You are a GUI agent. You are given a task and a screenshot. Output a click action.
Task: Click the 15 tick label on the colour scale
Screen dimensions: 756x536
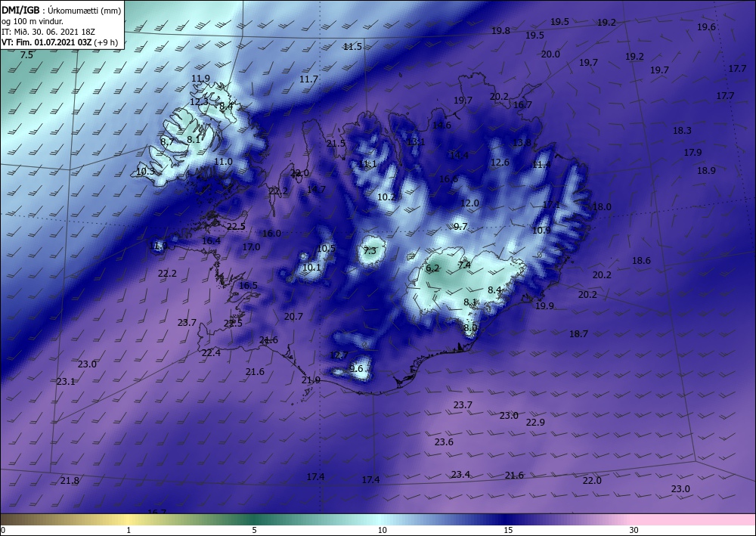click(508, 530)
